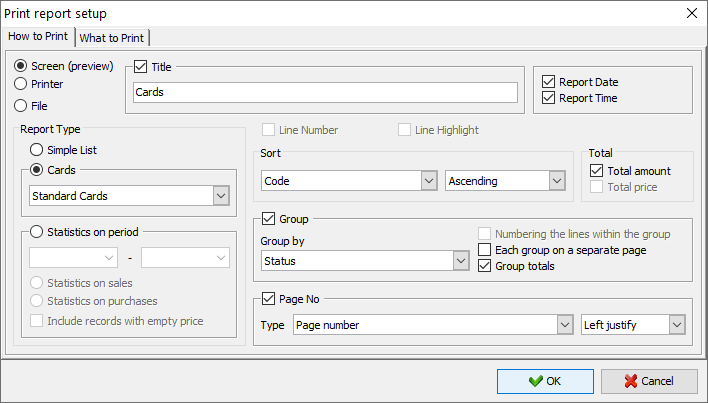This screenshot has width=708, height=403.
Task: Uncheck the Page No checkbox
Action: (268, 299)
